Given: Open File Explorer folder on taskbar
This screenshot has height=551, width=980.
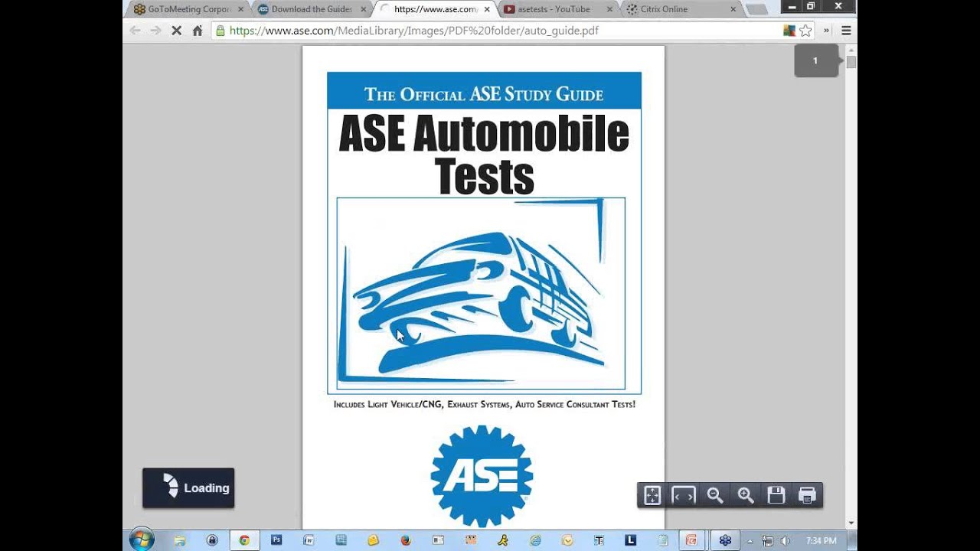Looking at the screenshot, I should 180,540.
